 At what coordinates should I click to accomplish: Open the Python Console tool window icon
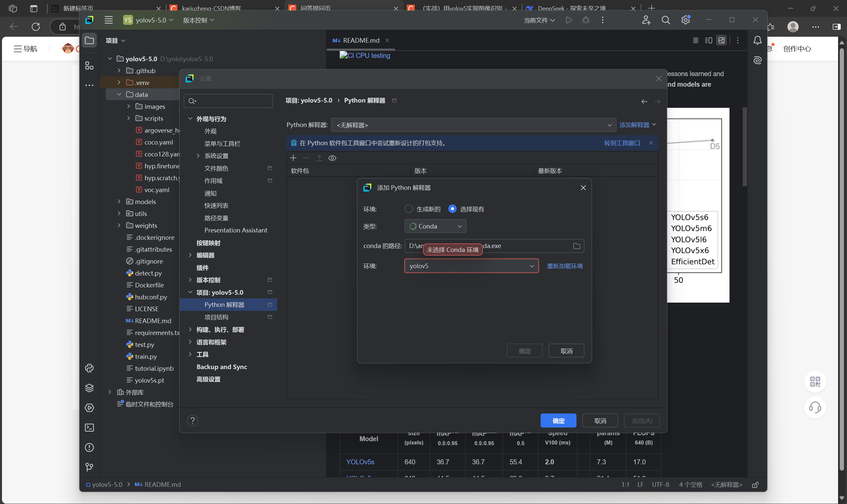(89, 368)
